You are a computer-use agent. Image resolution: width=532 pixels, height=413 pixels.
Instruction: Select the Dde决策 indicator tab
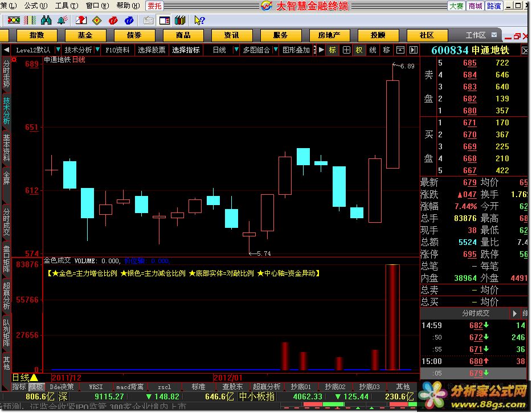[x=62, y=387]
